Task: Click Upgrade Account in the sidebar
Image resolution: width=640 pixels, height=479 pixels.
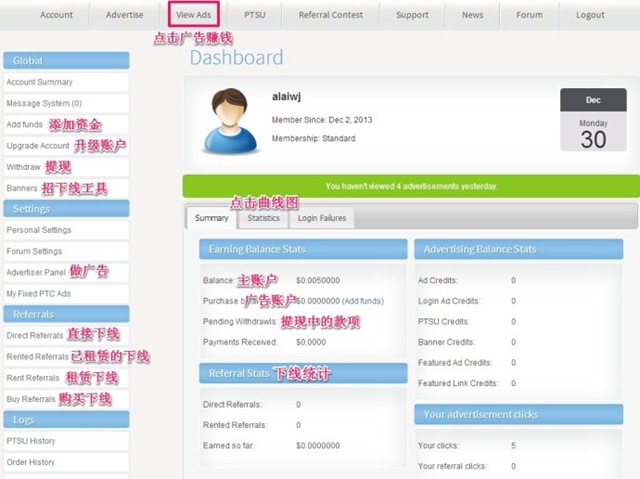Action: point(38,145)
